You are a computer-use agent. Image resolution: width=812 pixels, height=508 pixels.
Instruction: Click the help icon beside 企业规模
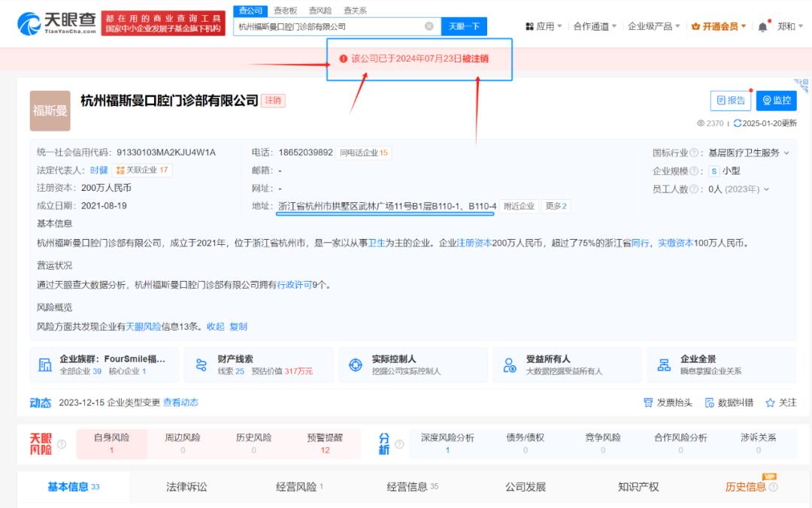[x=694, y=171]
